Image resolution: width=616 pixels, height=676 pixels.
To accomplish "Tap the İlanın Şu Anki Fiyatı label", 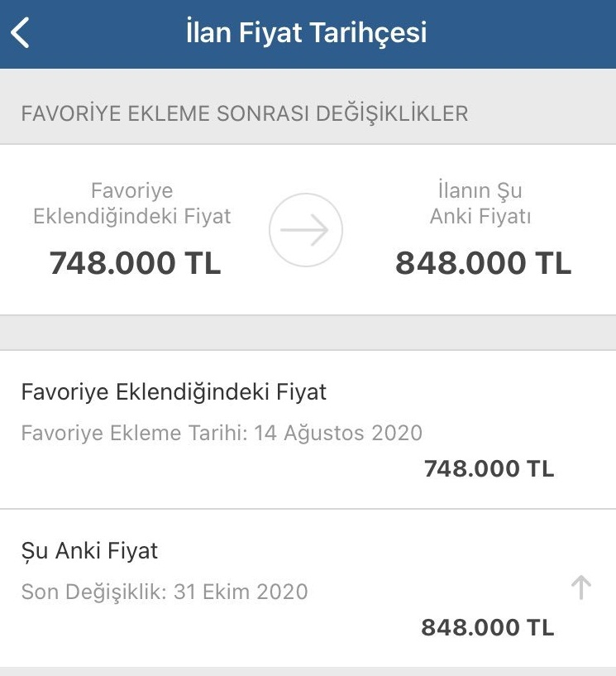I will (x=480, y=203).
